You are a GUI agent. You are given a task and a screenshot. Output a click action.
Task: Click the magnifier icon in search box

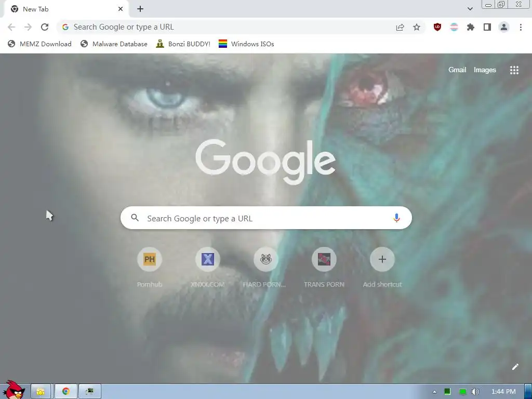135,218
